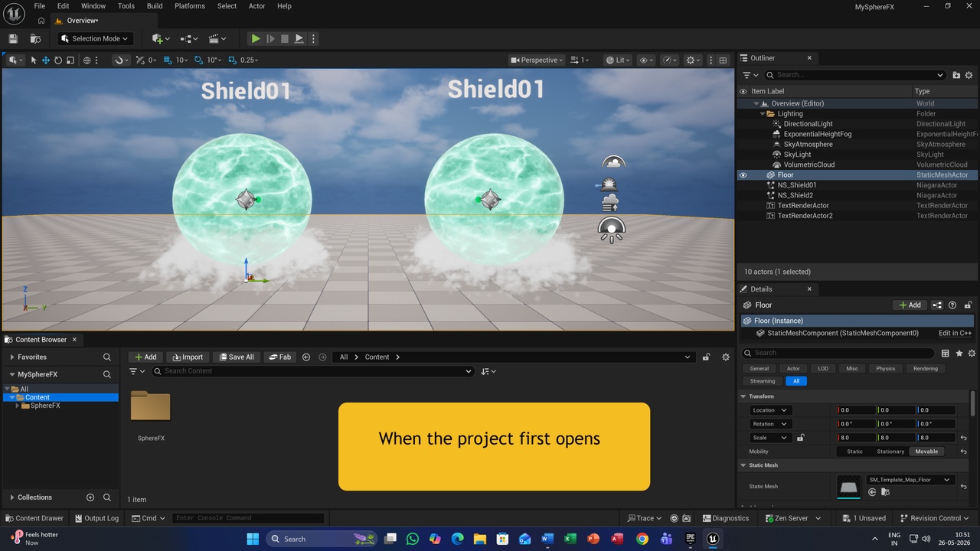Collapse the Lighting folder in Outliner
Image resolution: width=980 pixels, height=551 pixels.
(763, 113)
